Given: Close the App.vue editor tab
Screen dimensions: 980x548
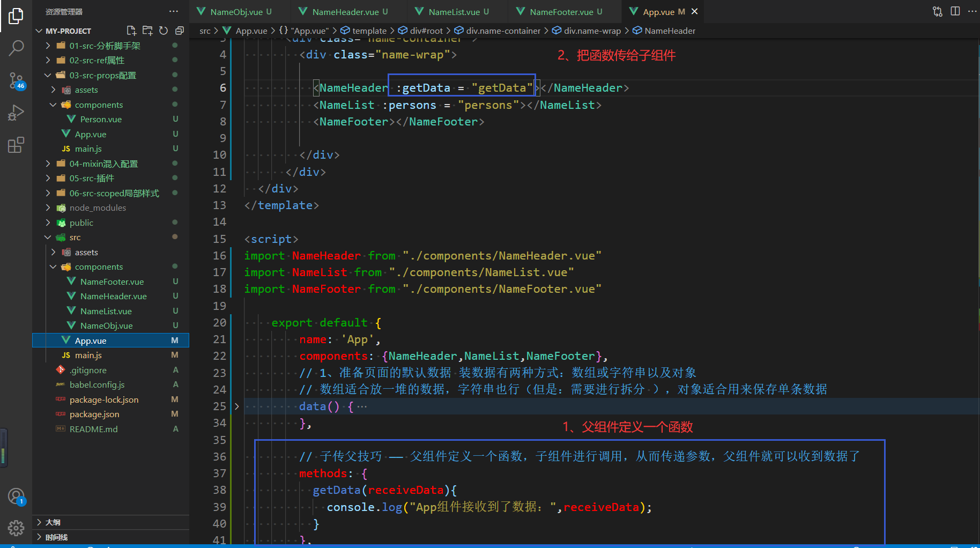Looking at the screenshot, I should coord(695,11).
